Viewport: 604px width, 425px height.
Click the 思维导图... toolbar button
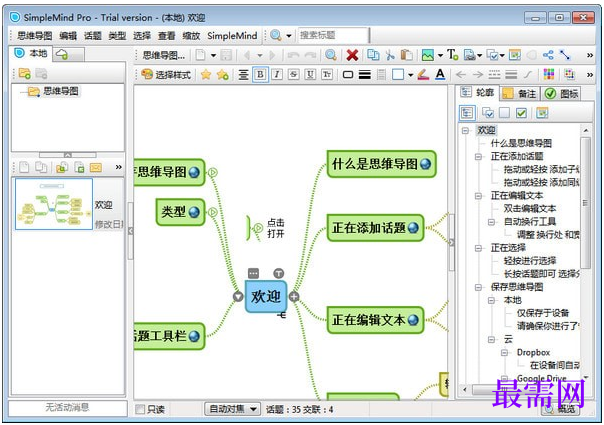(x=164, y=55)
